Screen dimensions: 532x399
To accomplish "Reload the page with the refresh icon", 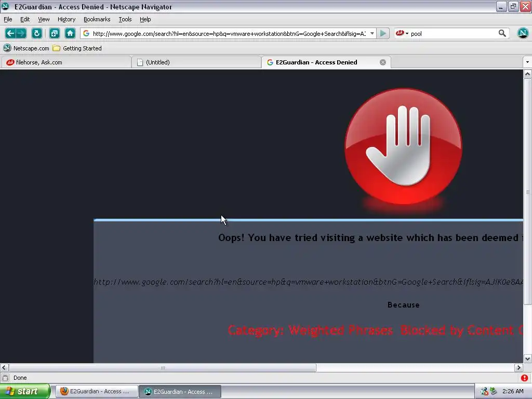I will [37, 33].
